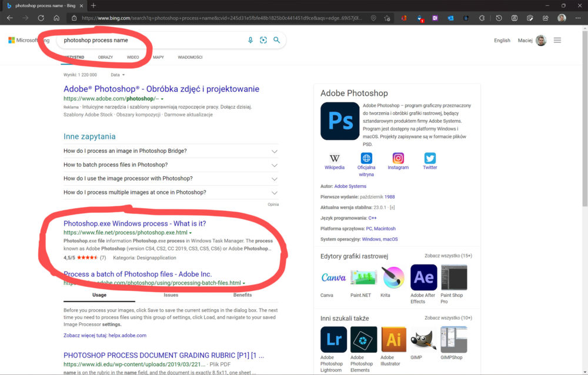This screenshot has height=375, width=588.
Task: Open the browser History clock icon
Action: (x=499, y=18)
